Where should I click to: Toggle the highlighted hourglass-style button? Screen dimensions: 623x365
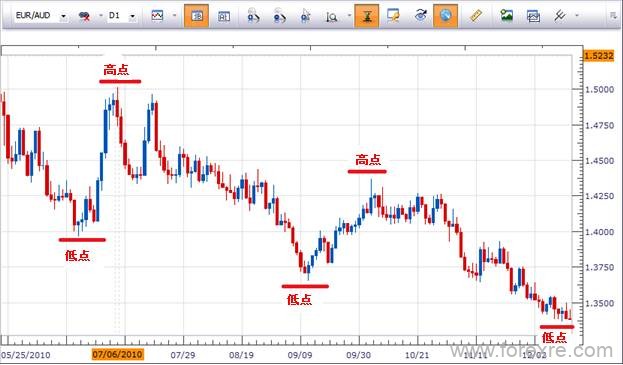(x=367, y=16)
